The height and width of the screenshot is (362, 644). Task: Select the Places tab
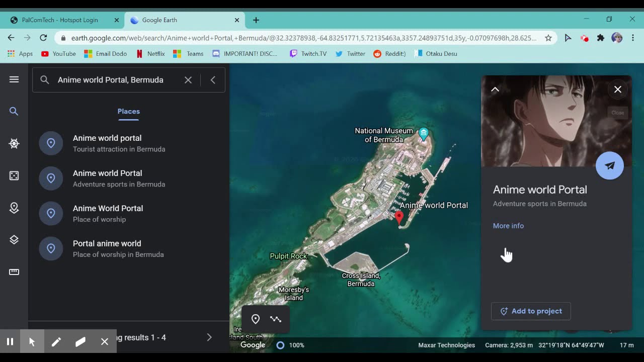[129, 111]
